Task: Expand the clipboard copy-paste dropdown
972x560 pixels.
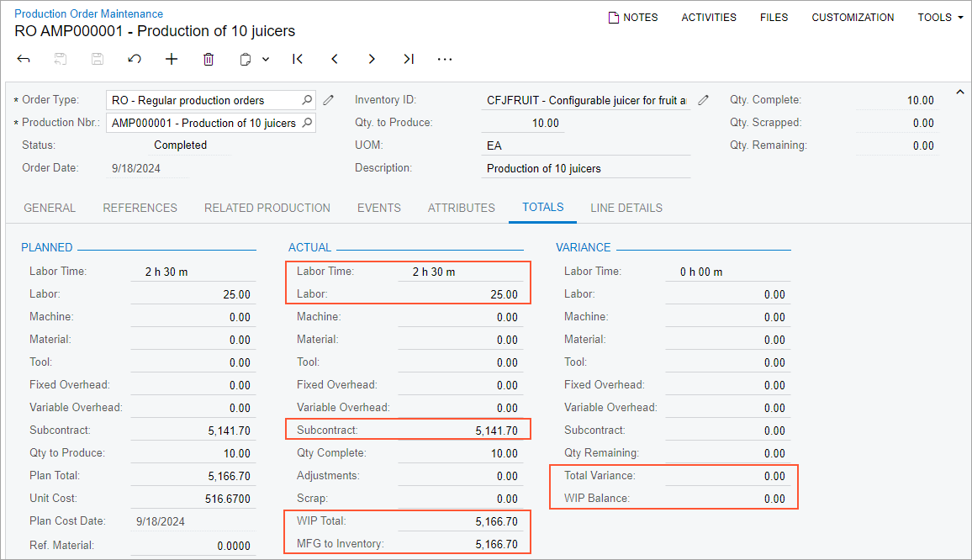Action: pos(266,59)
